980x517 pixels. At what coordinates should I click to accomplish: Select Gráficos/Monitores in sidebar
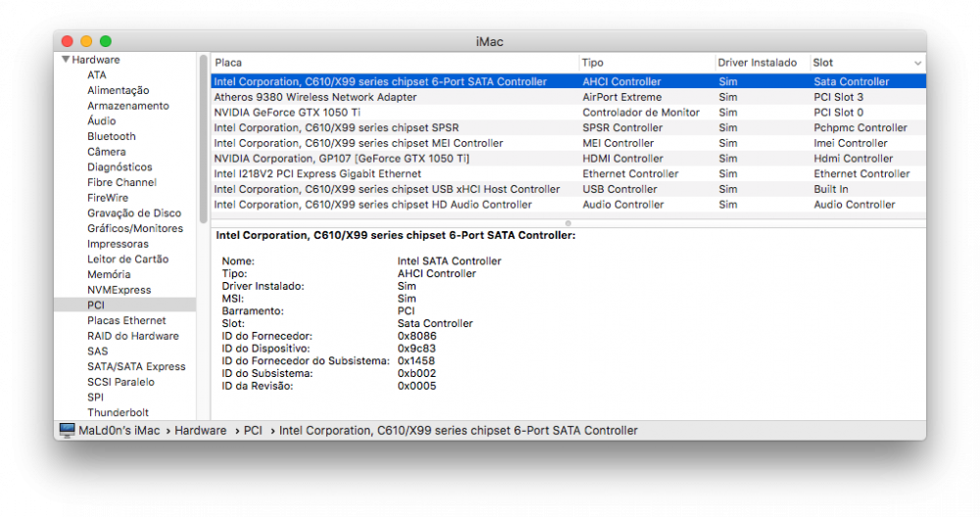pos(135,228)
